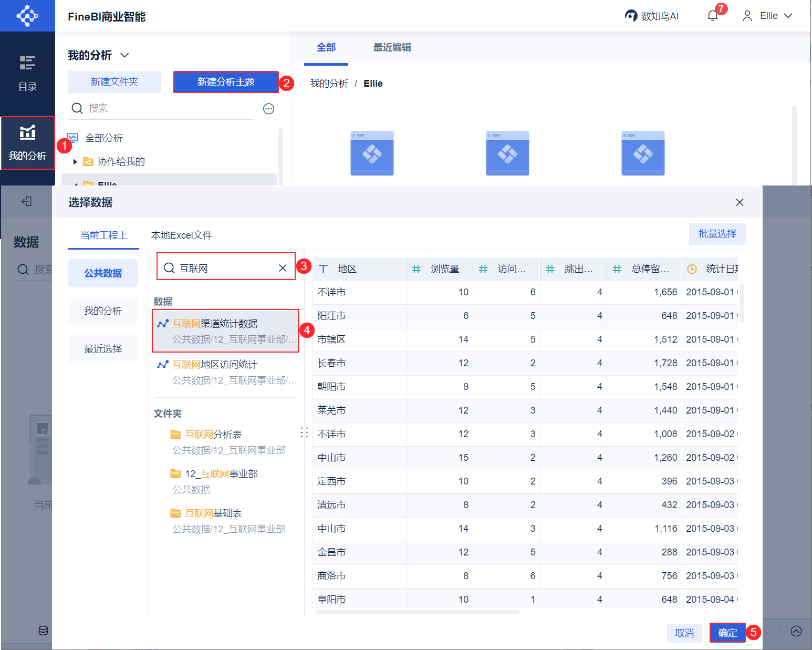Click 新建分析主题 button

pos(226,82)
